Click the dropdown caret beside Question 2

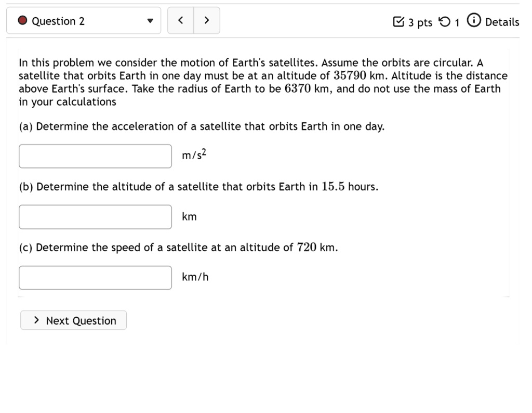[x=150, y=21]
